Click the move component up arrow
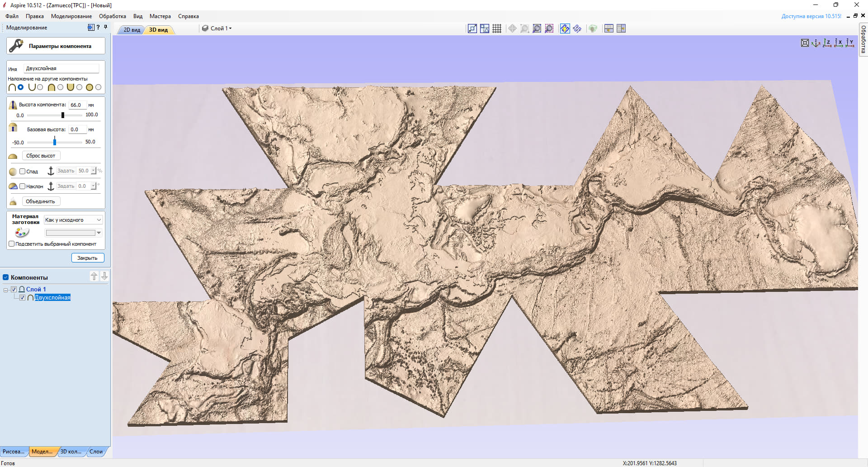The height and width of the screenshot is (467, 868). (94, 276)
